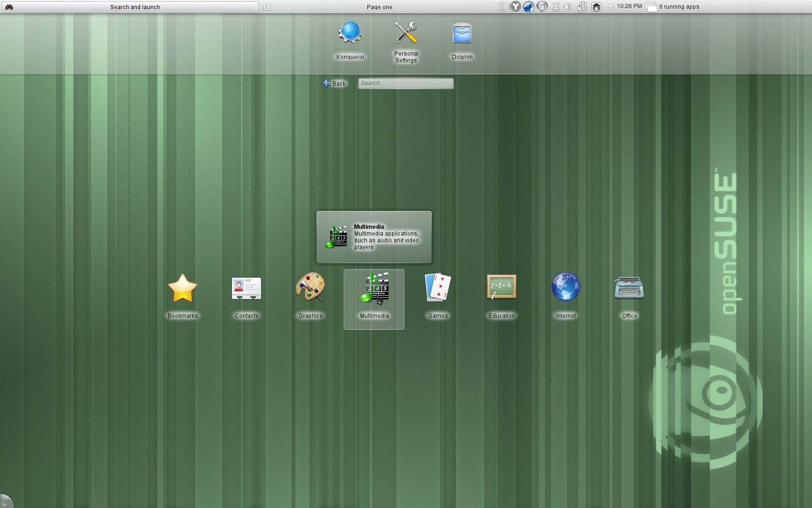Switch to the Page one activity
The width and height of the screenshot is (812, 508).
(379, 7)
